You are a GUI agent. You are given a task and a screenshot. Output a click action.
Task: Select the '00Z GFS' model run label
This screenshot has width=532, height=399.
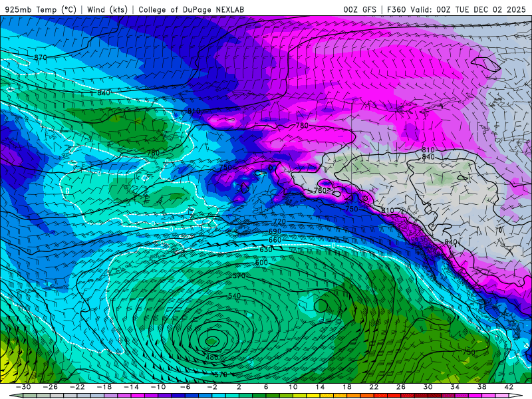(x=360, y=10)
